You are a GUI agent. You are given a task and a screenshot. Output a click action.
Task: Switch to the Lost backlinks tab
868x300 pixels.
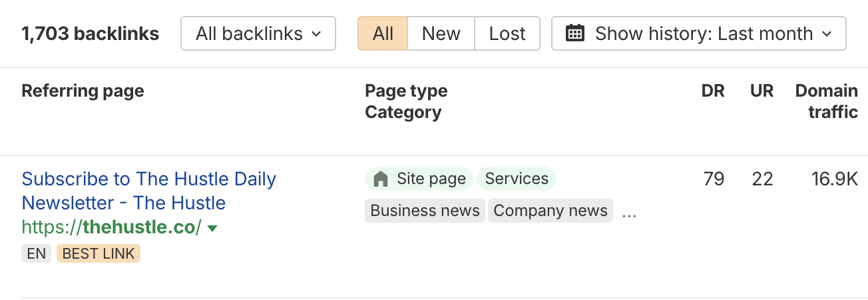pos(507,33)
